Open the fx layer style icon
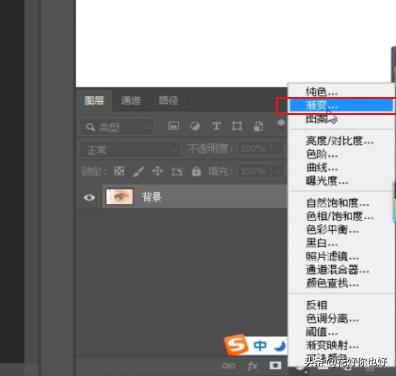Image resolution: width=396 pixels, height=376 pixels. pos(253,366)
